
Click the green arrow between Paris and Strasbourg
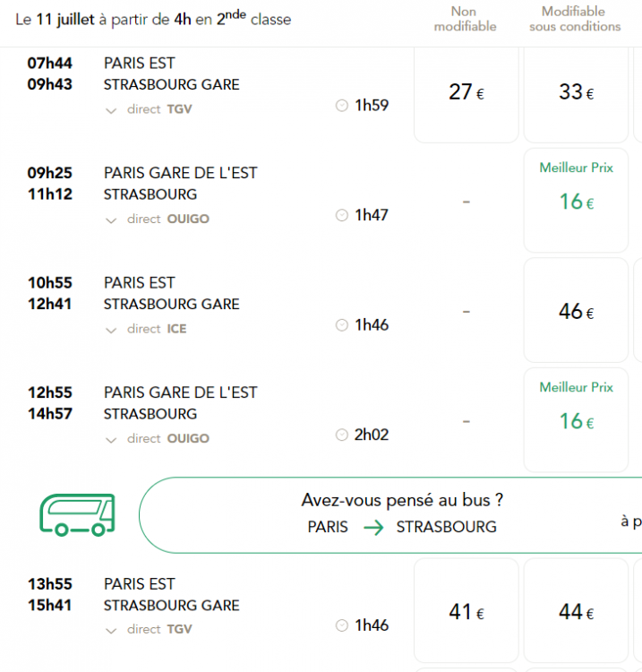coord(373,527)
